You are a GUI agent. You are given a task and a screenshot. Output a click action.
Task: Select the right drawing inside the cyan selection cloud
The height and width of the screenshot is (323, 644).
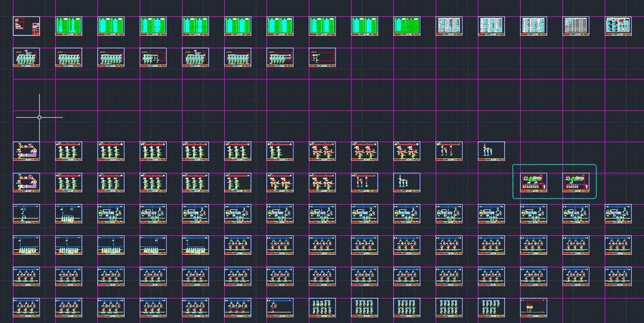click(x=576, y=182)
